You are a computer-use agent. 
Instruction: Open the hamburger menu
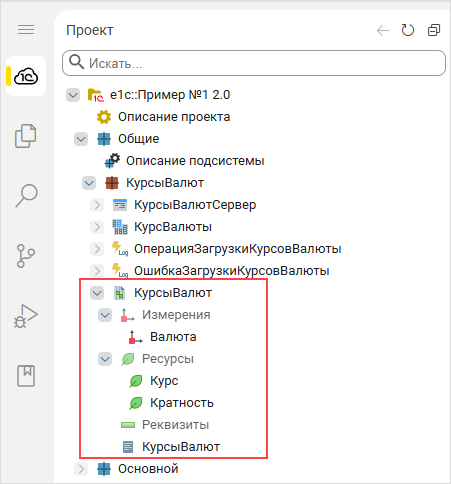pos(26,30)
